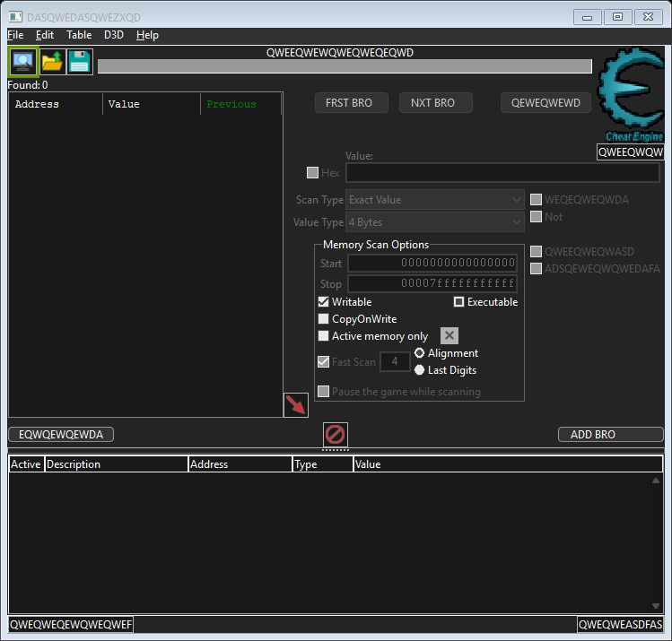Click the Value column header in results
The height and width of the screenshot is (641, 672).
(152, 104)
